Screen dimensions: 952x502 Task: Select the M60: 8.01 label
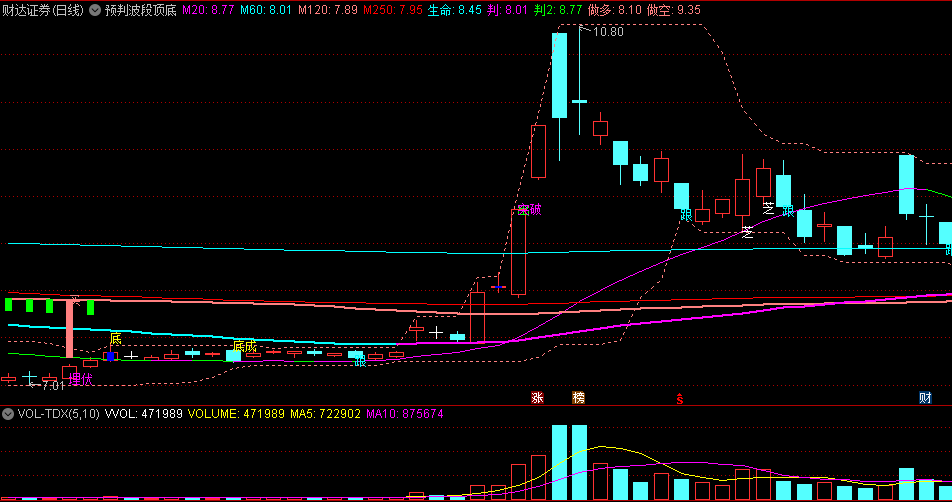[266, 10]
